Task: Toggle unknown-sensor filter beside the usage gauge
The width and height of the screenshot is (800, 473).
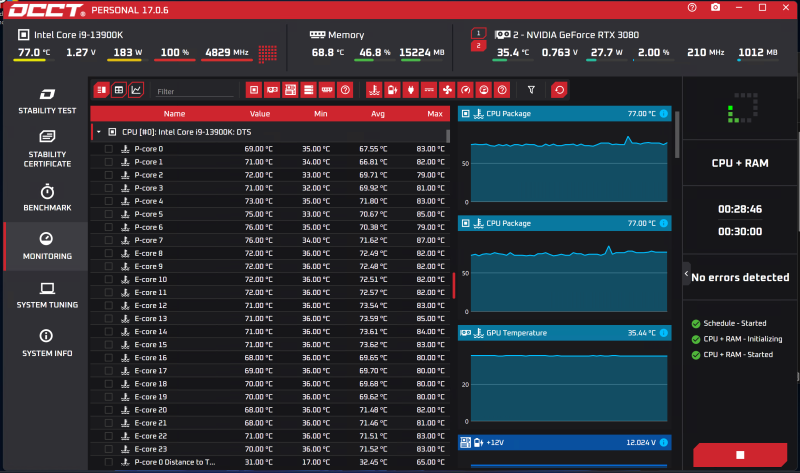Action: (502, 90)
